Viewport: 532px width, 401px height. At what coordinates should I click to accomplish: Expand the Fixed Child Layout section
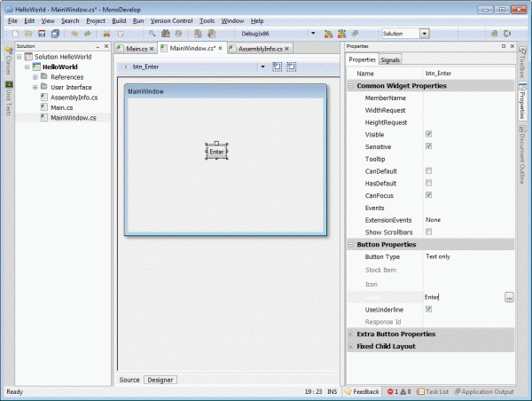351,346
